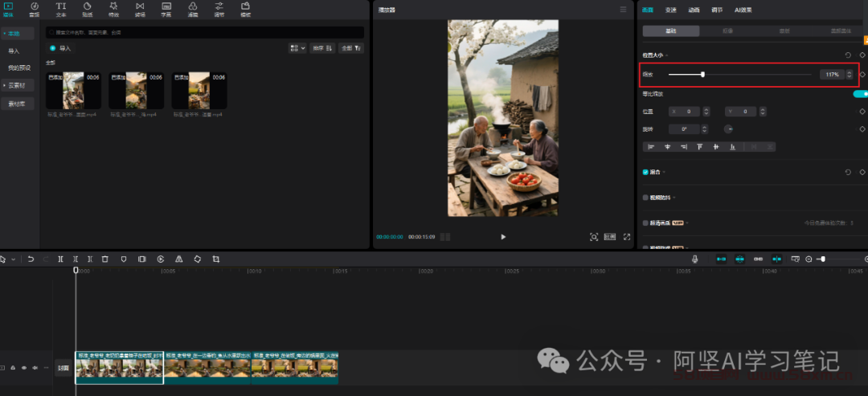Open the selection tool dropdown arrow
This screenshot has height=396, width=868.
[14, 259]
